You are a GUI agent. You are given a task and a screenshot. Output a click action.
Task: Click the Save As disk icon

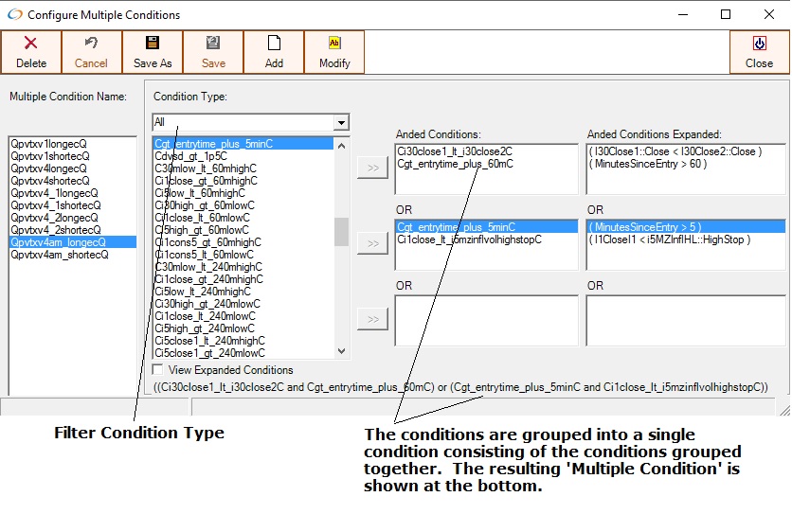(x=153, y=44)
